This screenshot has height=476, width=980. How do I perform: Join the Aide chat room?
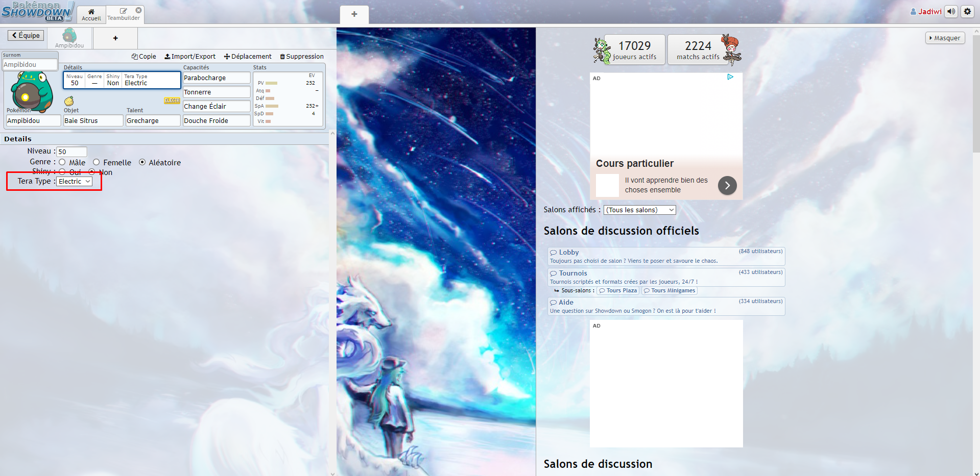point(666,306)
